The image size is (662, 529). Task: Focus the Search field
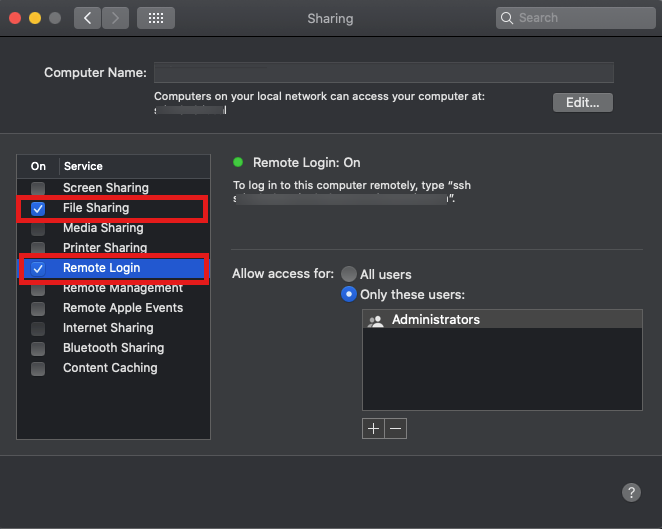580,18
